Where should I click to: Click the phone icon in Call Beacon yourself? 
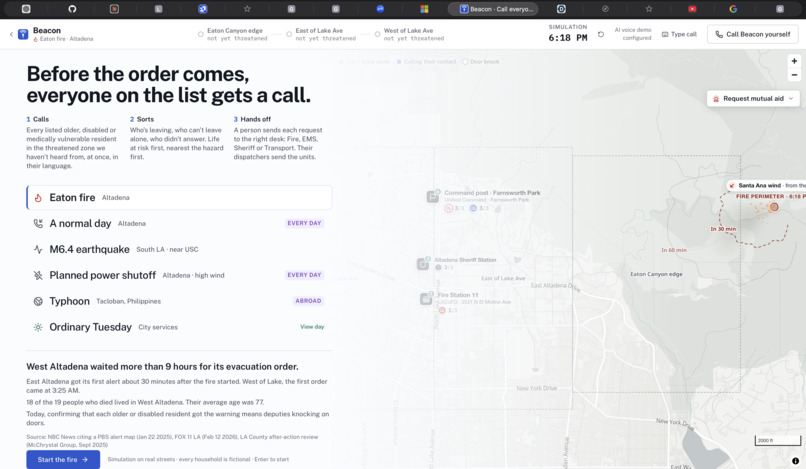click(719, 34)
